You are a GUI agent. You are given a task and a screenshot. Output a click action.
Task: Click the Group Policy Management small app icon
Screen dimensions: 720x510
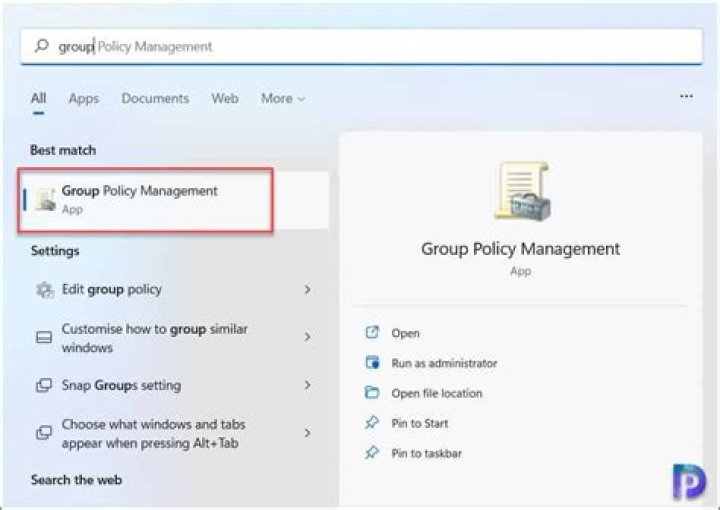[x=45, y=200]
